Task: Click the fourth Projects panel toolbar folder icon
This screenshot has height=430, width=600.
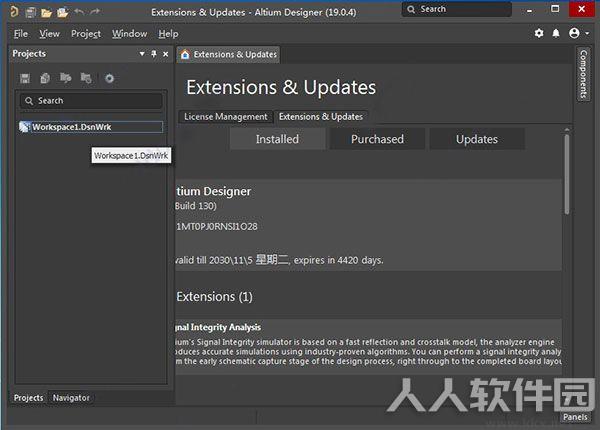Action: pos(86,78)
